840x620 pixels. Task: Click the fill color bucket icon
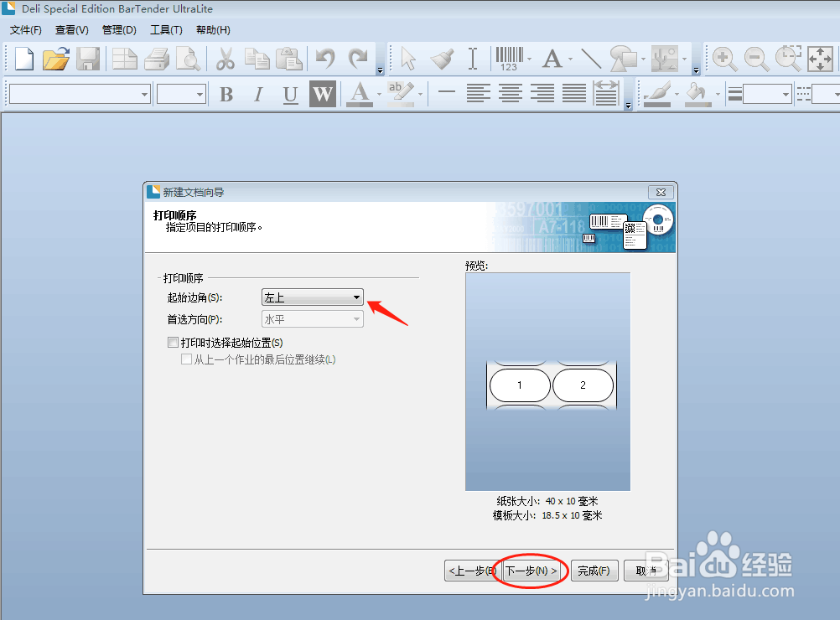coord(697,94)
